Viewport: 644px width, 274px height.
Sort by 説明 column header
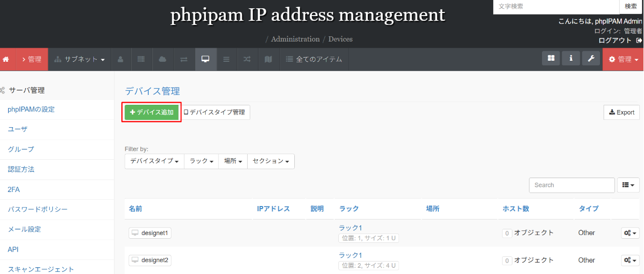pos(317,209)
